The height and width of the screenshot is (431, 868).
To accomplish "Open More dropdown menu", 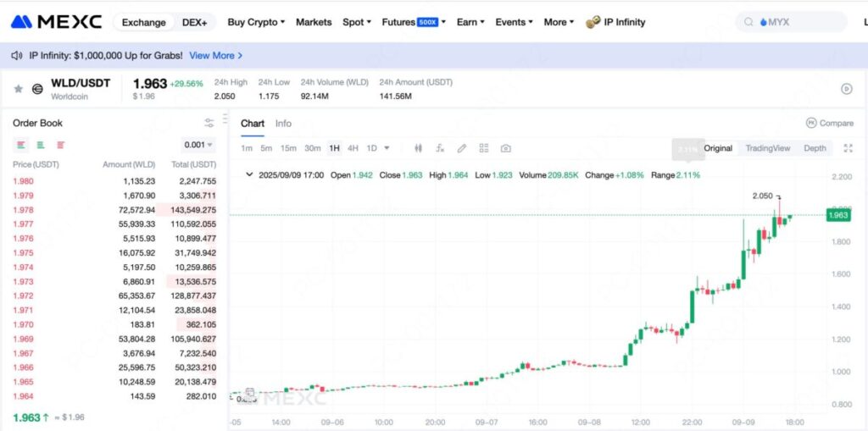I will pyautogui.click(x=559, y=22).
